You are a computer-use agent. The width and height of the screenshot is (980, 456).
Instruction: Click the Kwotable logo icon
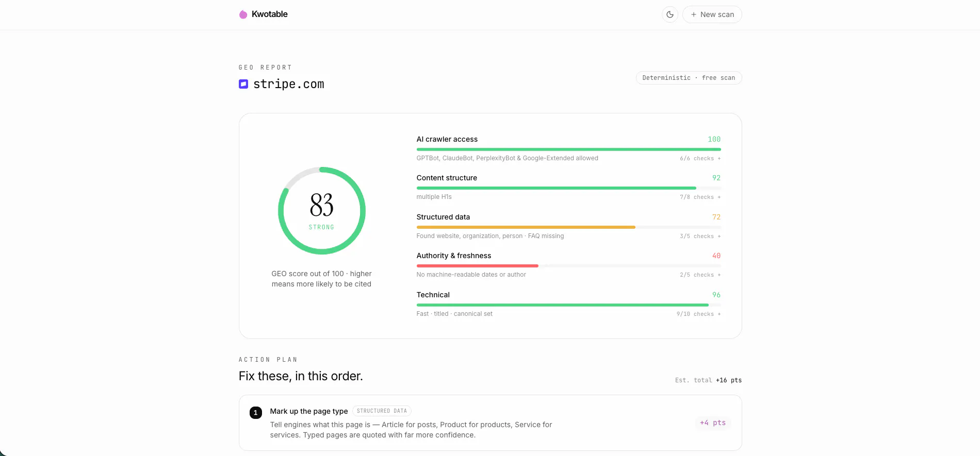243,14
